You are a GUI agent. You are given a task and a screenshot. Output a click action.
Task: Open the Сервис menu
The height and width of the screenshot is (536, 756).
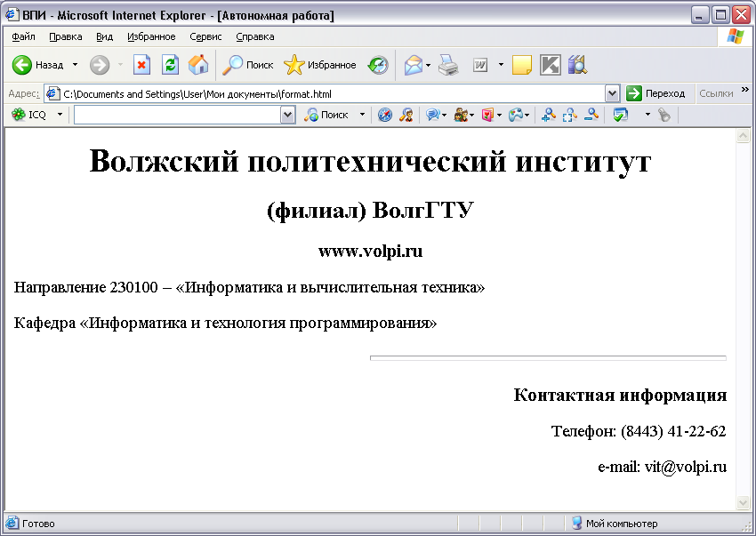point(205,36)
